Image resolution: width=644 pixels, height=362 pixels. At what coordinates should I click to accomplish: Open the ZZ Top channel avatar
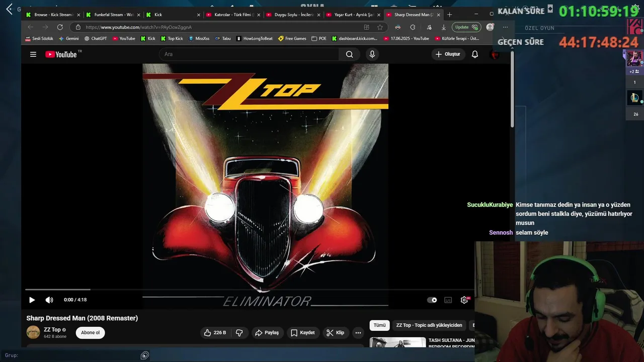(33, 332)
